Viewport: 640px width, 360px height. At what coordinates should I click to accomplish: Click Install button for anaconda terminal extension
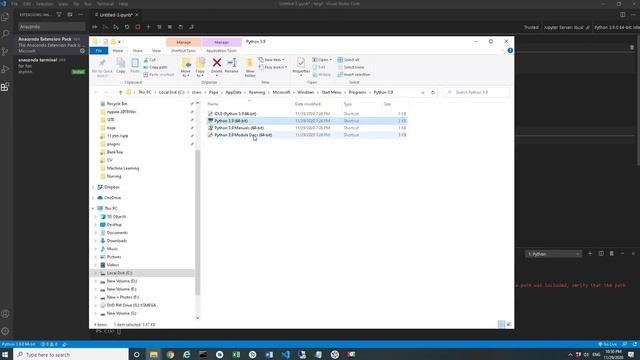click(78, 72)
